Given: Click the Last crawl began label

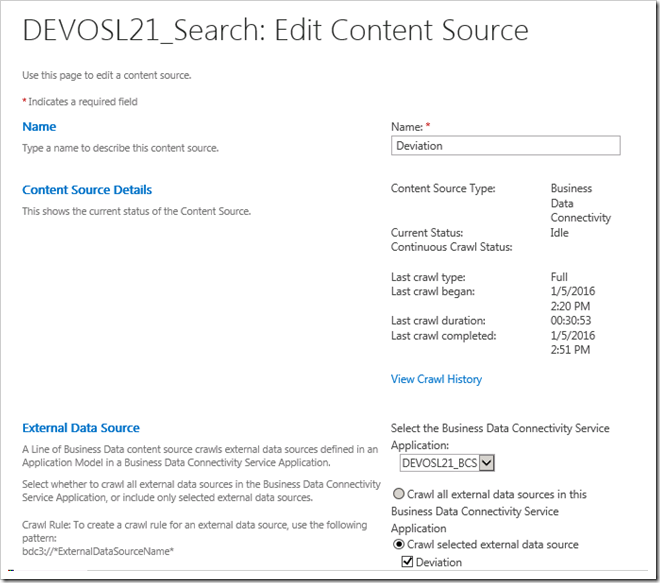Looking at the screenshot, I should point(433,291).
